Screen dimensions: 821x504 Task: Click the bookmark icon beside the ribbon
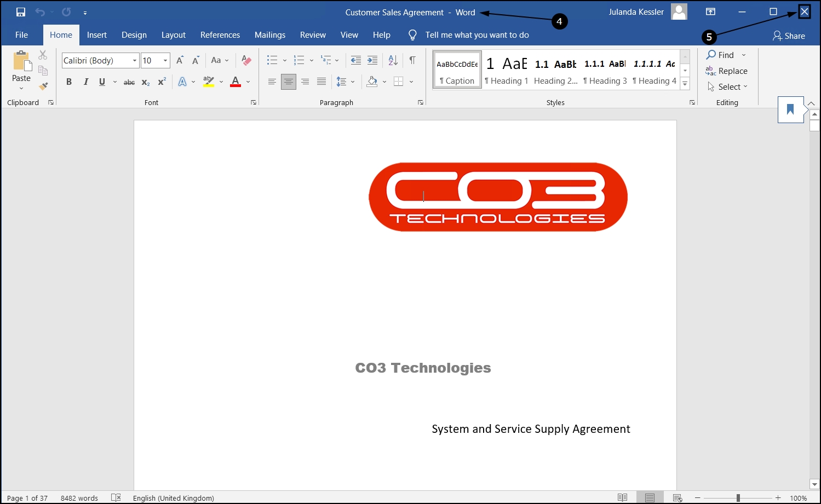point(790,109)
